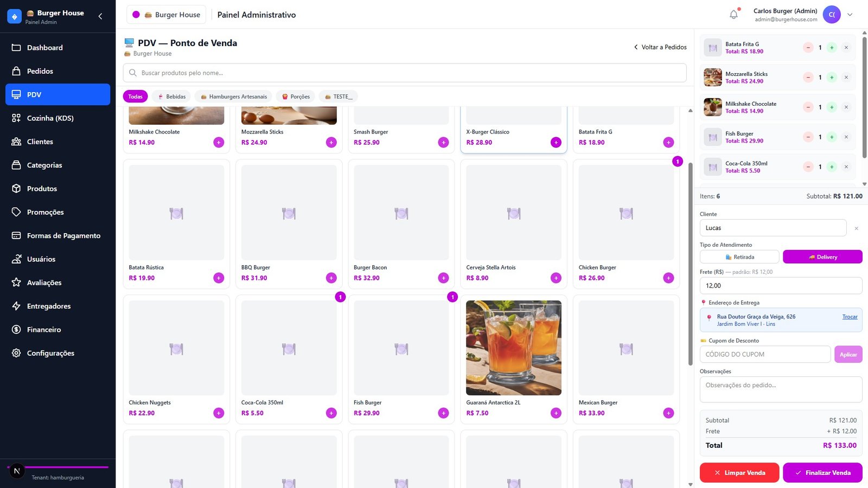Click the Configurações gear icon

[x=16, y=353]
